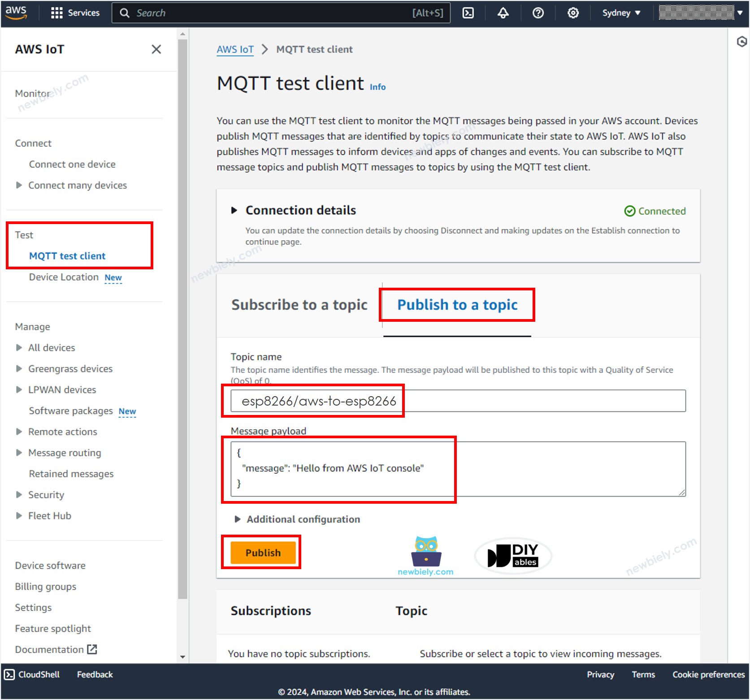Switch to the Subscribe to a topic tab

tap(299, 305)
